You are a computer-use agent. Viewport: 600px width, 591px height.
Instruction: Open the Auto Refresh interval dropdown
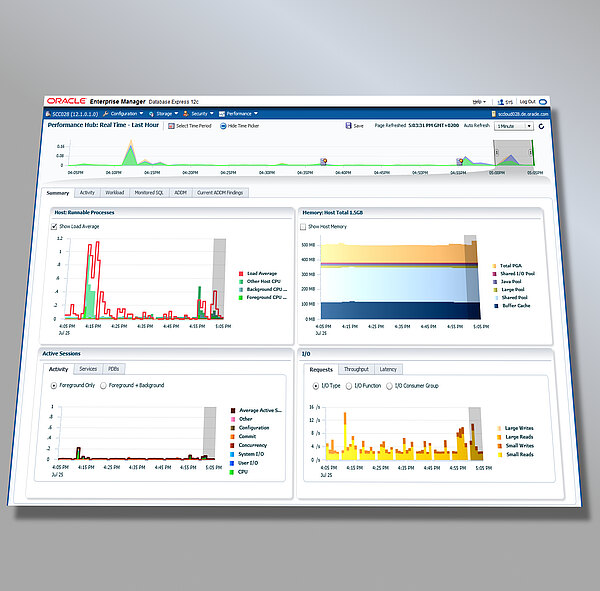(x=513, y=126)
